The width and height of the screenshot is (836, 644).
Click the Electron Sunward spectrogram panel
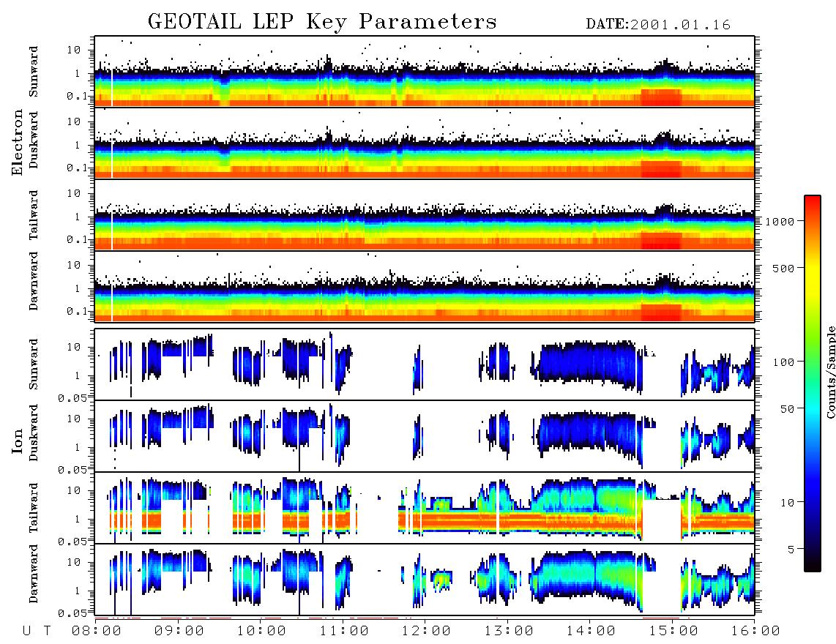click(x=425, y=72)
